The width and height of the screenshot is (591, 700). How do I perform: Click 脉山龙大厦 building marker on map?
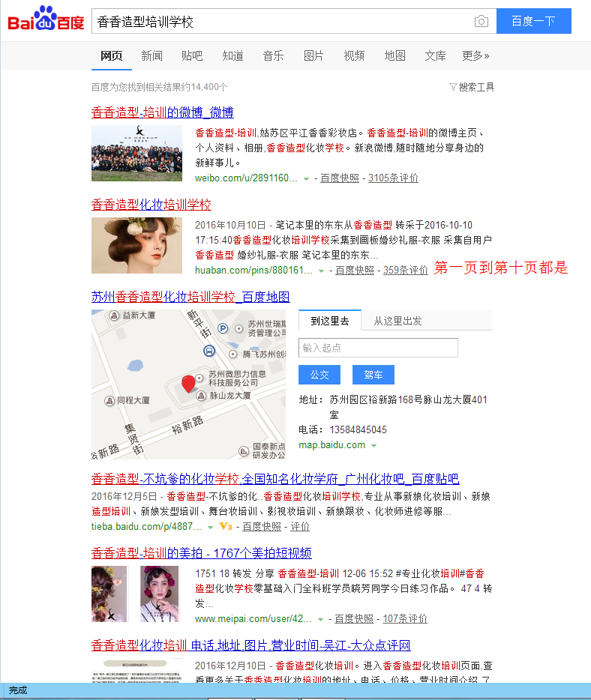pos(201,396)
